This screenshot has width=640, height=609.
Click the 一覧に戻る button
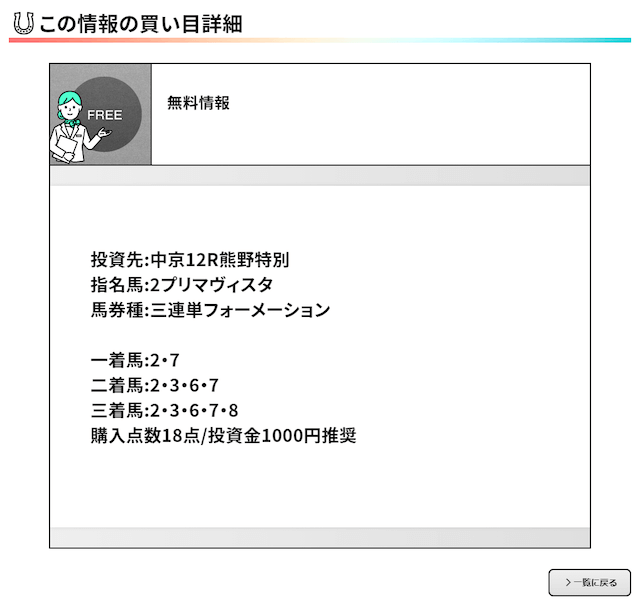(589, 582)
